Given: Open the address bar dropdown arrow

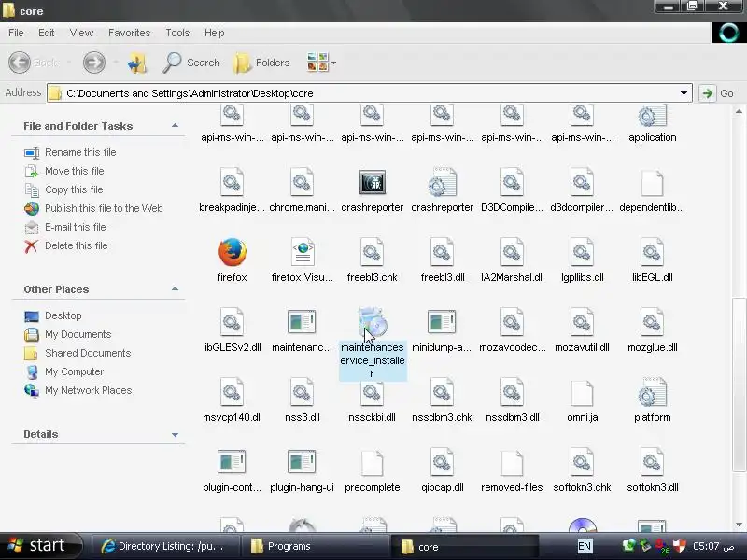Looking at the screenshot, I should 684,92.
